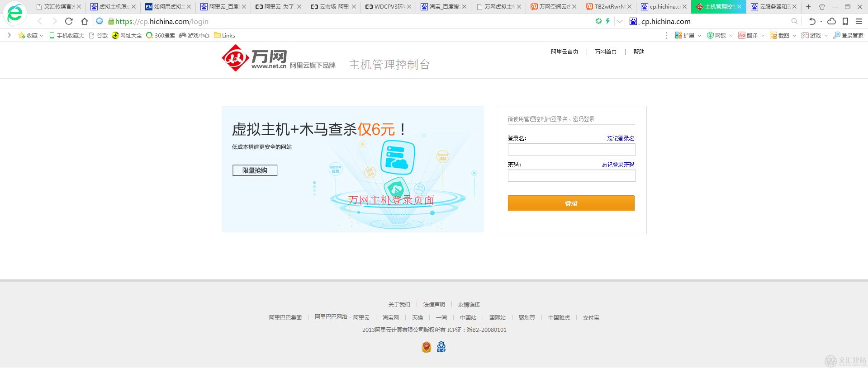This screenshot has width=868, height=368.
Task: Click the police badge icon in footer
Action: click(x=426, y=347)
